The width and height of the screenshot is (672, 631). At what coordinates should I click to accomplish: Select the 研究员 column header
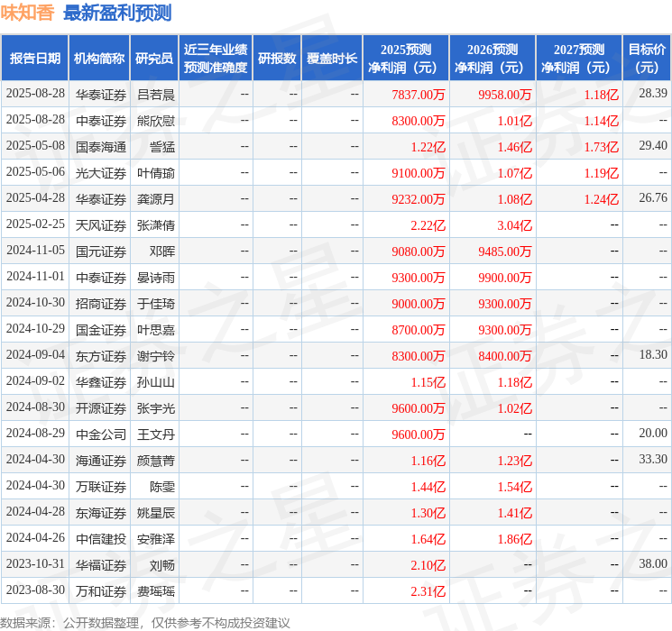[154, 59]
